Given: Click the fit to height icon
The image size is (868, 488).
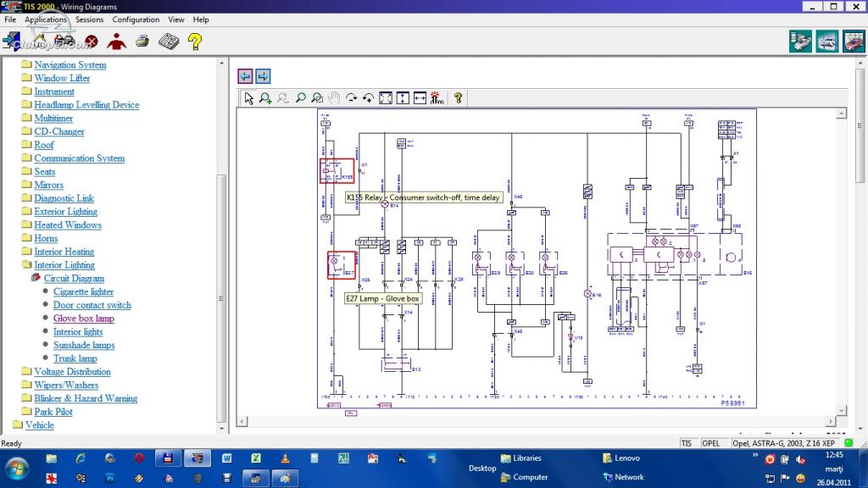Looking at the screenshot, I should (403, 98).
